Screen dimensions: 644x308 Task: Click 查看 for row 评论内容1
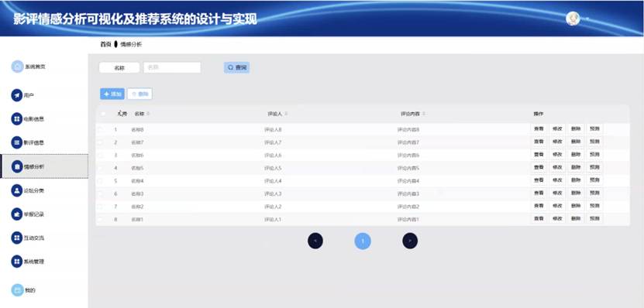(539, 218)
